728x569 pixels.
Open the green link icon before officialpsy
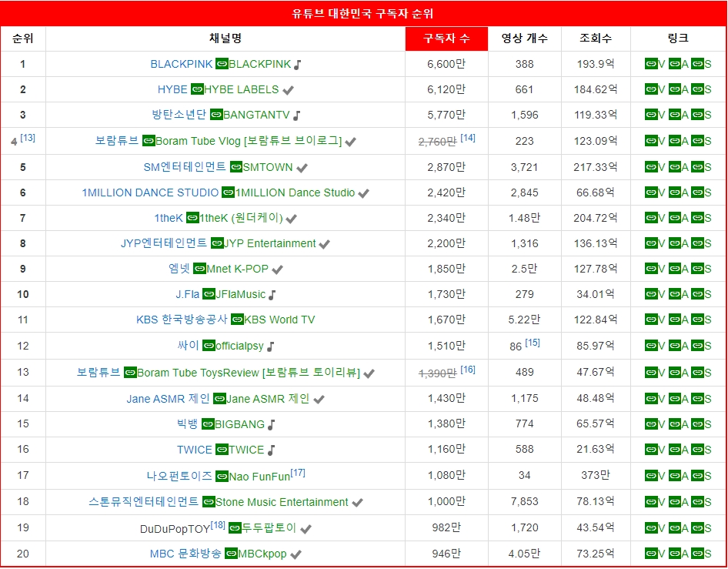[x=209, y=346]
